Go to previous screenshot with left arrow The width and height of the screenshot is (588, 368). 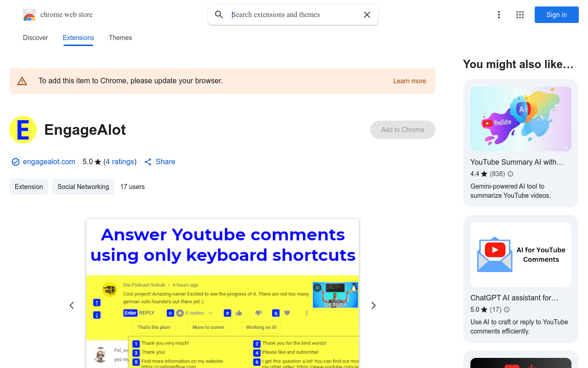coord(72,305)
